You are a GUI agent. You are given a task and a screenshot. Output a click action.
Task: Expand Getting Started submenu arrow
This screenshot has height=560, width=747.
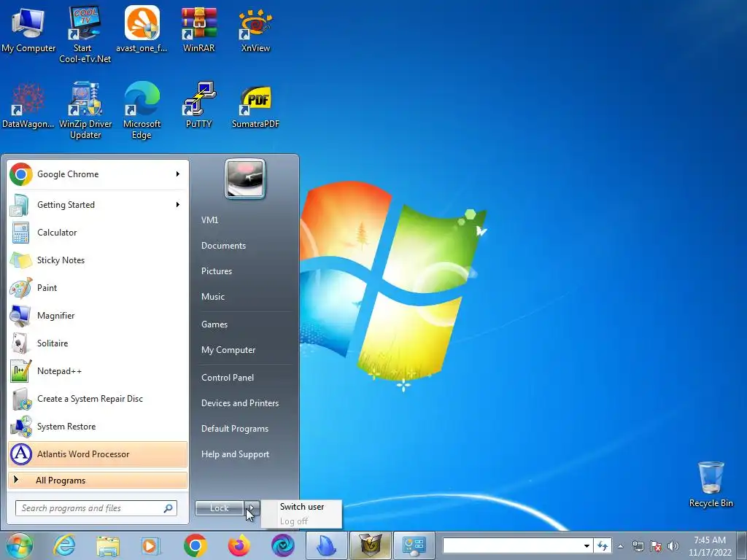[x=178, y=204]
